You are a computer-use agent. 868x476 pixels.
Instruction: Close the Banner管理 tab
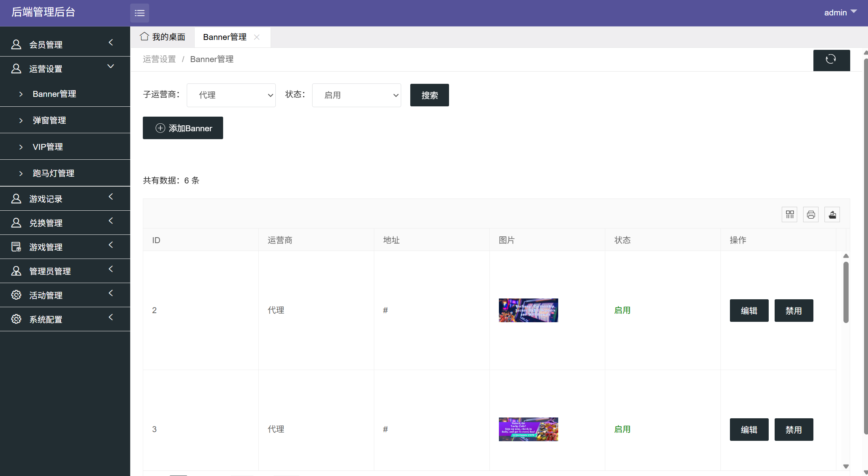pyautogui.click(x=257, y=37)
